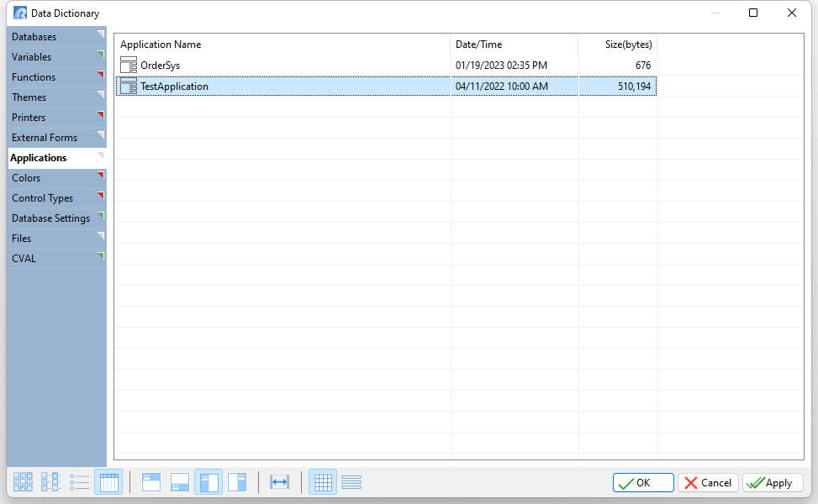Sort by Application Name column header
Viewport: 818px width, 504px height.
[282, 45]
